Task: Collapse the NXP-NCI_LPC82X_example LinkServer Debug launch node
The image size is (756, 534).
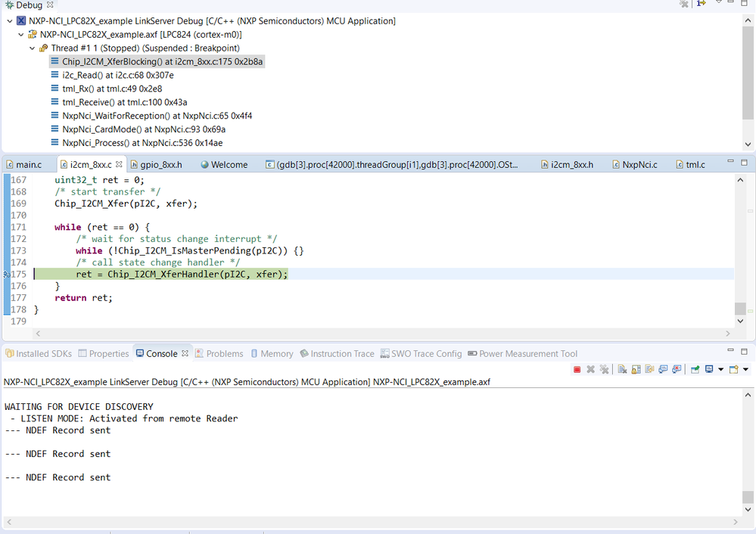Action: tap(10, 21)
